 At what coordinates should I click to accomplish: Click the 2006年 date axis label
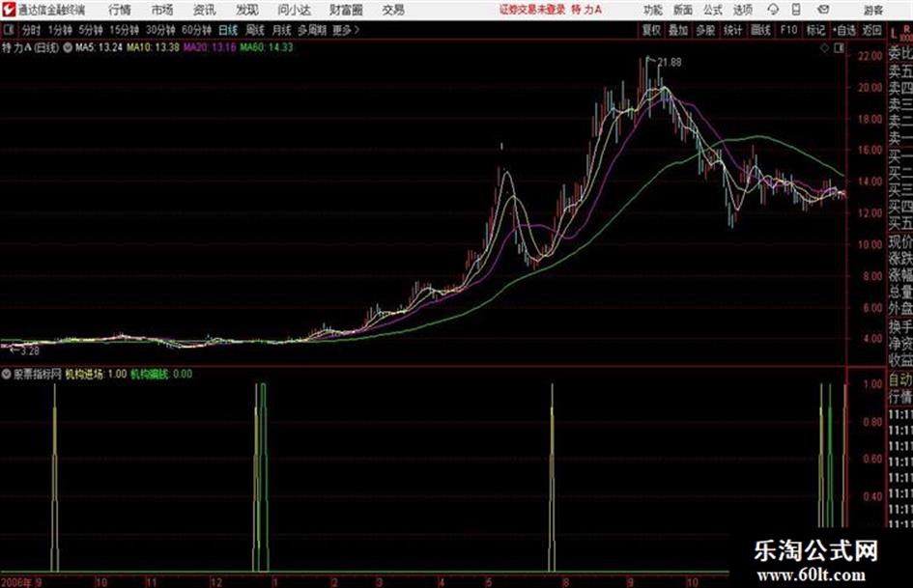tap(16, 582)
